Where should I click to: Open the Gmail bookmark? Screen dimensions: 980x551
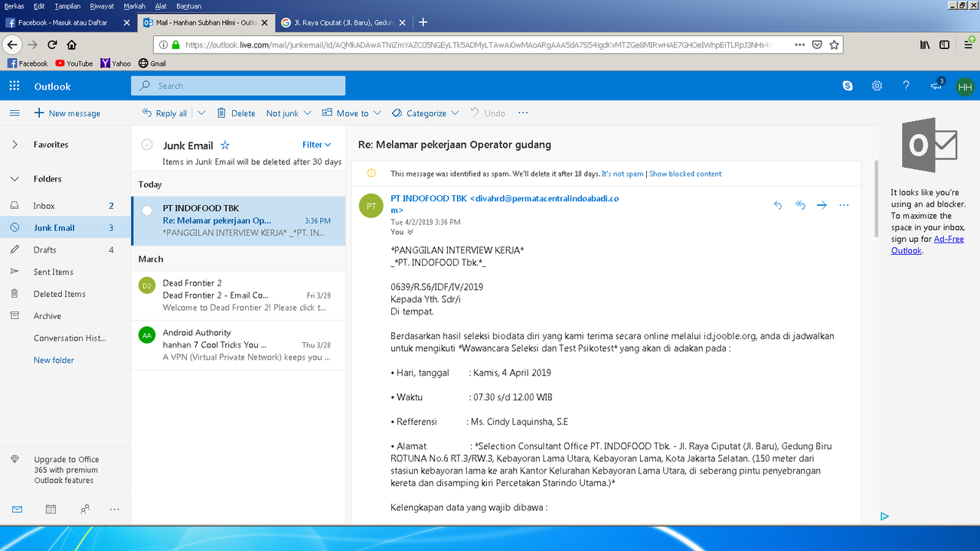tap(152, 64)
